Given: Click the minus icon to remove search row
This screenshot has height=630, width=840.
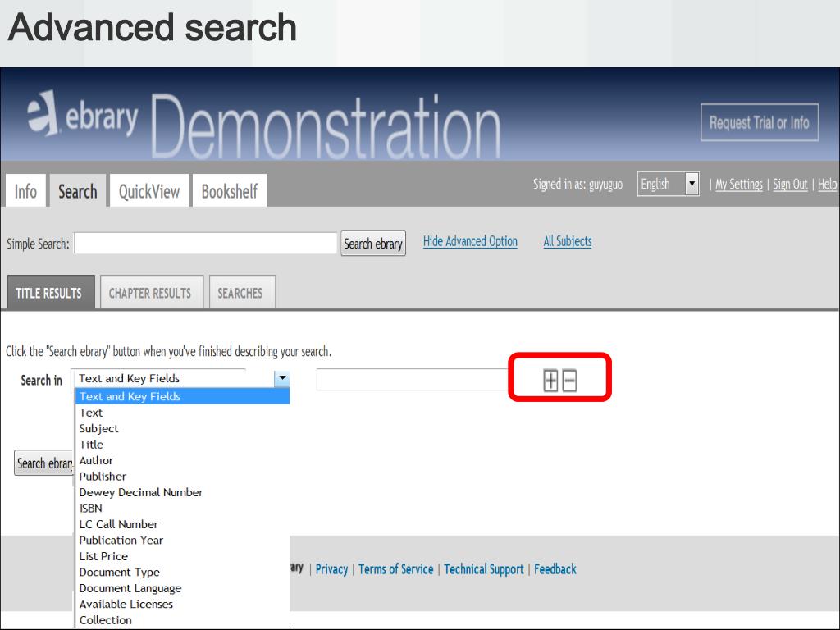Looking at the screenshot, I should point(569,381).
